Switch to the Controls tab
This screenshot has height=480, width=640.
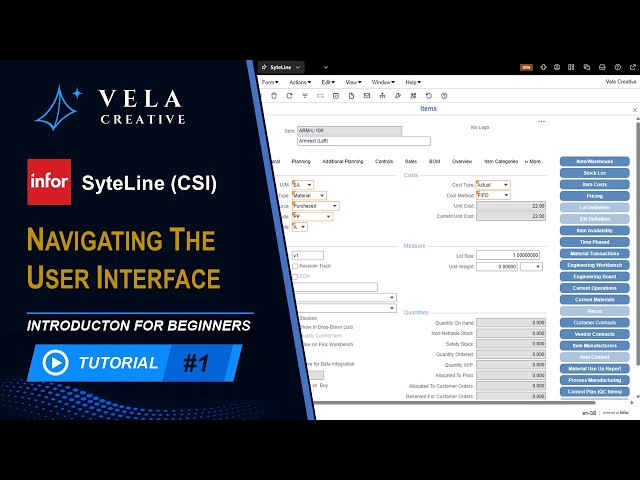[x=384, y=162]
